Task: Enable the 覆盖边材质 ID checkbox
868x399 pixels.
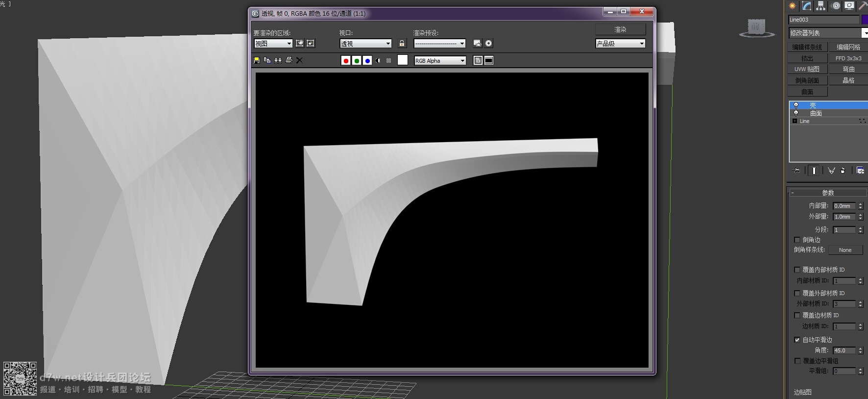Action: [x=797, y=315]
